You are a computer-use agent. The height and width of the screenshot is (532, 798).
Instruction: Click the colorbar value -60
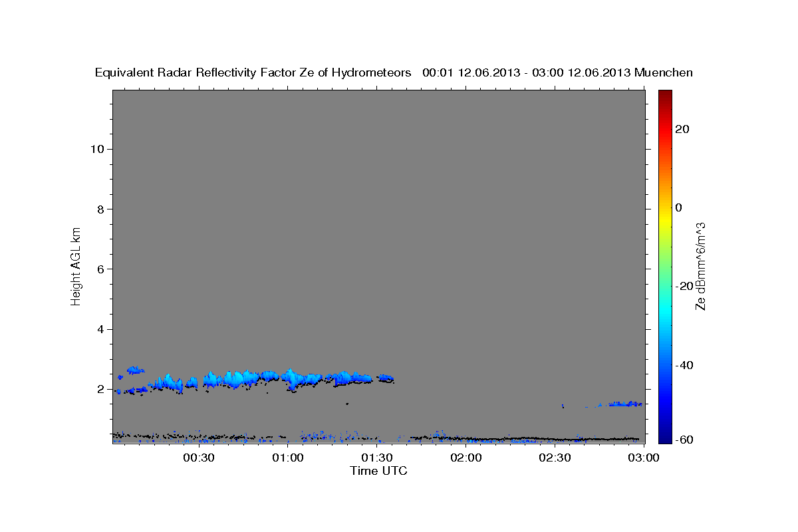684,439
